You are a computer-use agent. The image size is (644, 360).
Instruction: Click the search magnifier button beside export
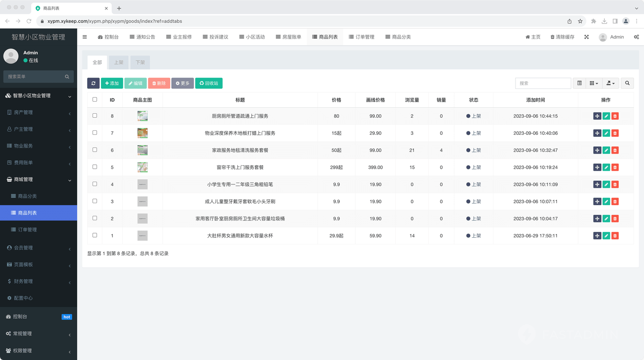(x=627, y=83)
